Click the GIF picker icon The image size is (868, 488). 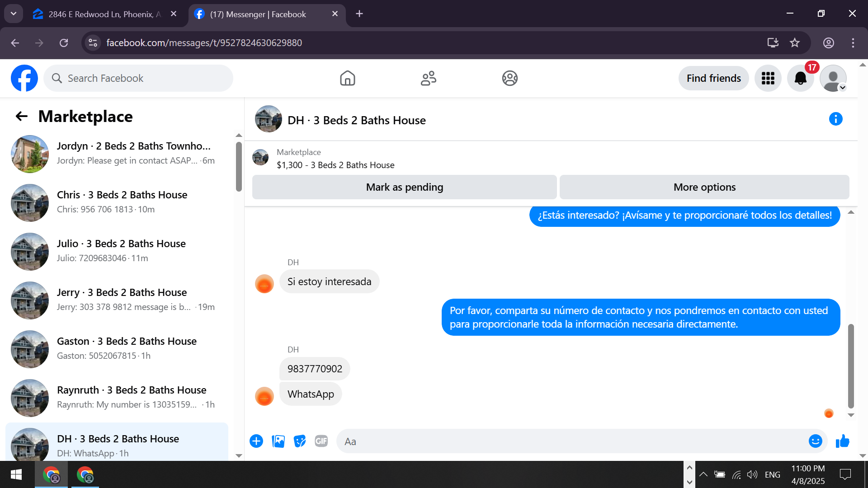click(x=321, y=441)
